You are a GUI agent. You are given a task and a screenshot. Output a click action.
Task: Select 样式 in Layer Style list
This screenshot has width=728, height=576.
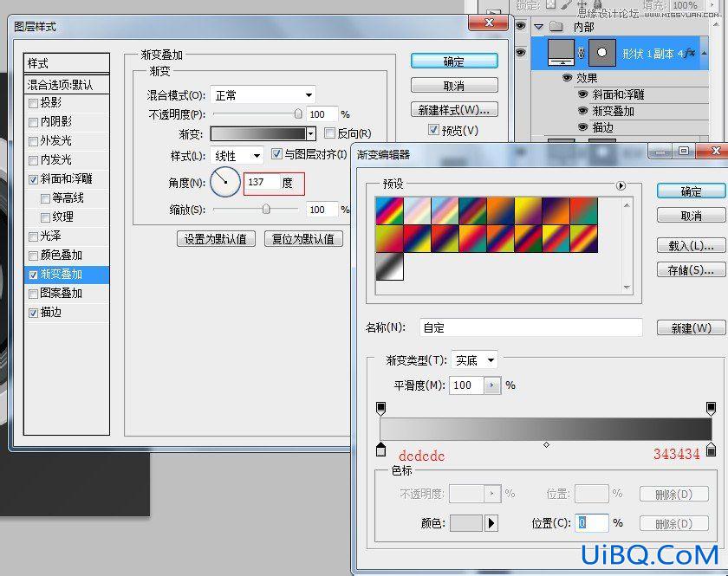coord(67,62)
